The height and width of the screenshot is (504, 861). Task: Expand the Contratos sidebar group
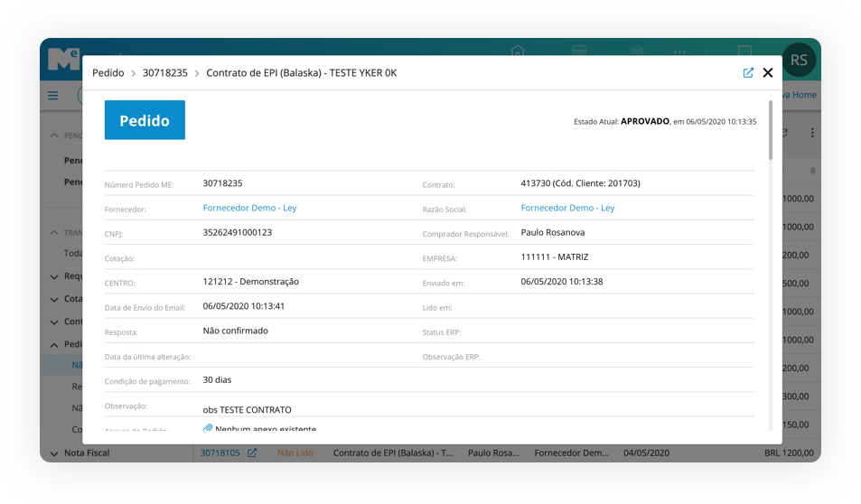[54, 322]
